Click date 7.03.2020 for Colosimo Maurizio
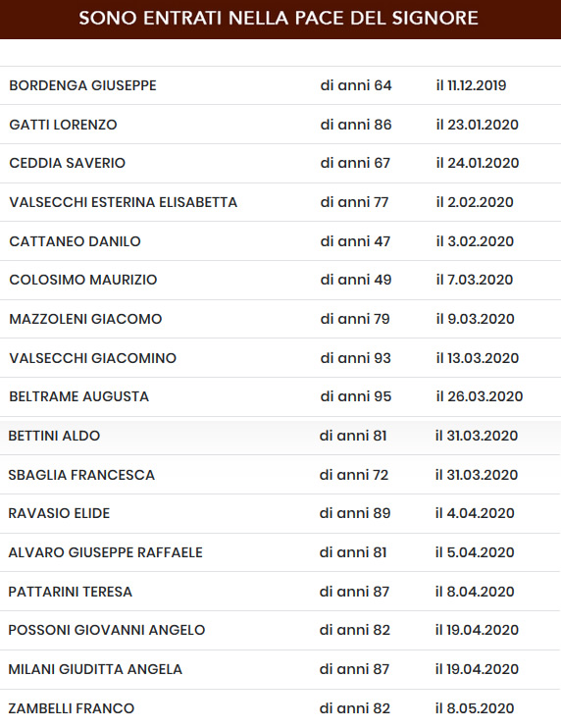This screenshot has width=561, height=728. click(x=475, y=280)
